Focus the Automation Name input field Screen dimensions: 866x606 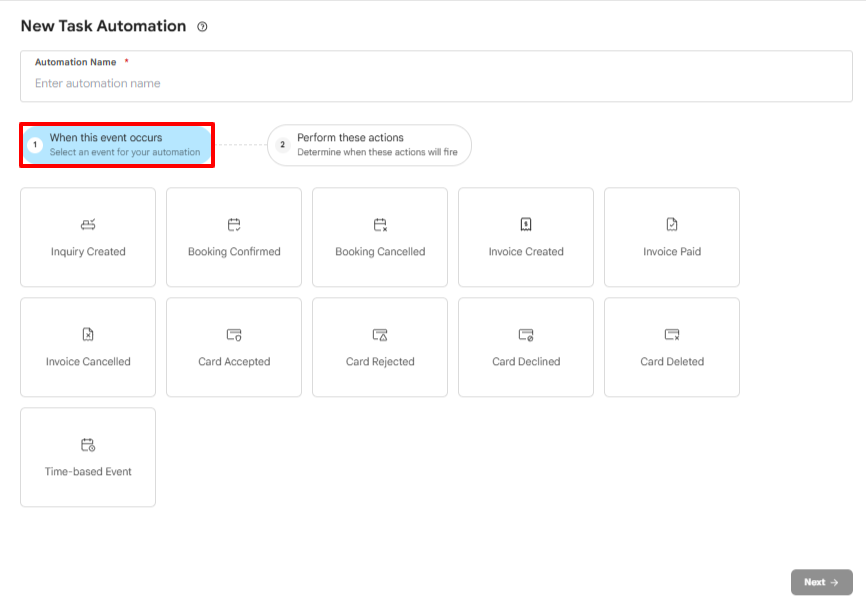coord(436,76)
